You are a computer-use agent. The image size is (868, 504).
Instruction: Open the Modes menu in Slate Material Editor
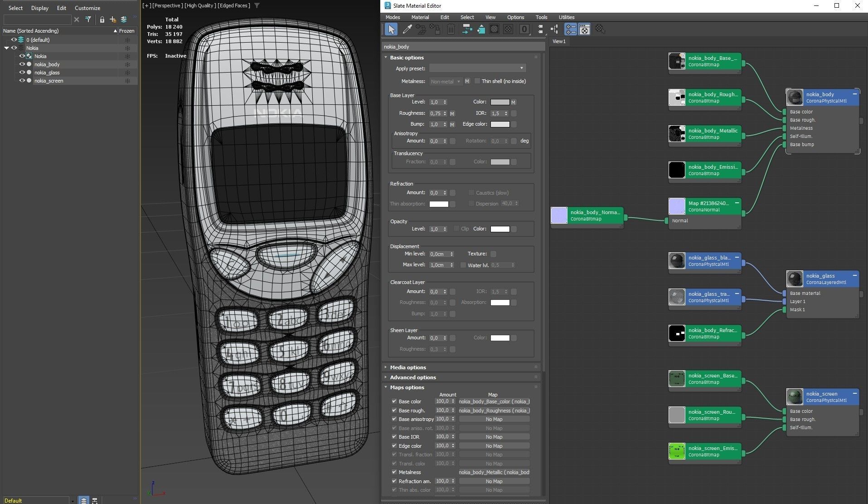(393, 17)
